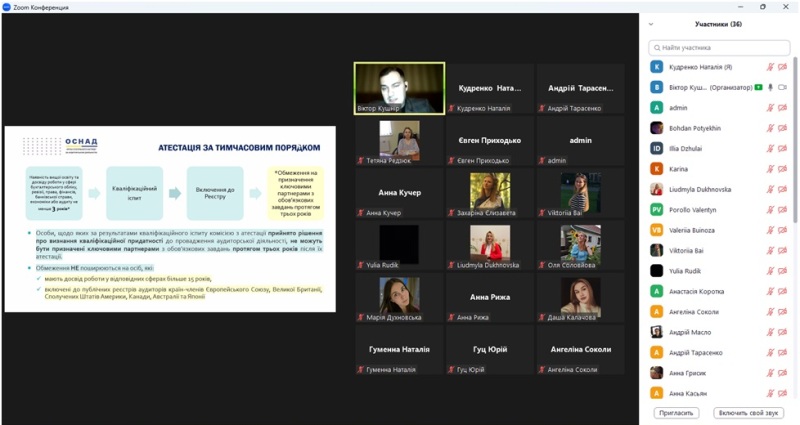Select Оля Соловйова's video tile
This screenshot has height=425, width=800.
tap(581, 245)
